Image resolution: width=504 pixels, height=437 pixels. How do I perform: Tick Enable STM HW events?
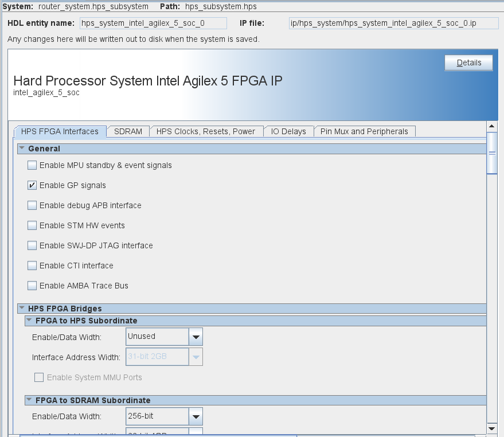point(32,226)
